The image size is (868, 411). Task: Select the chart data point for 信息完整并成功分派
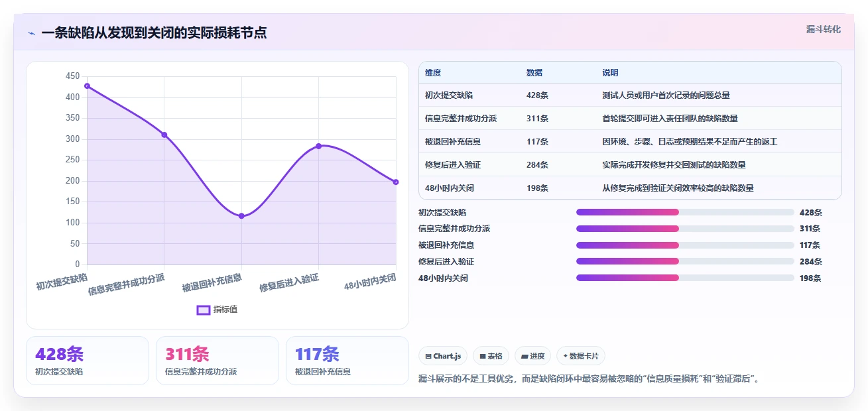tap(164, 135)
